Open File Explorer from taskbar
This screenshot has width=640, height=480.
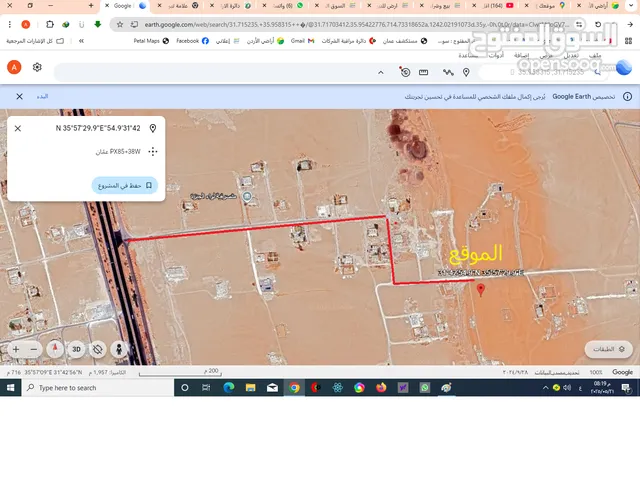click(x=251, y=388)
